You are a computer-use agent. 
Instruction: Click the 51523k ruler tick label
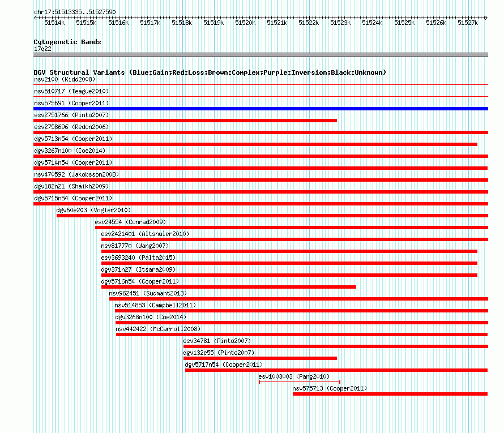(340, 23)
